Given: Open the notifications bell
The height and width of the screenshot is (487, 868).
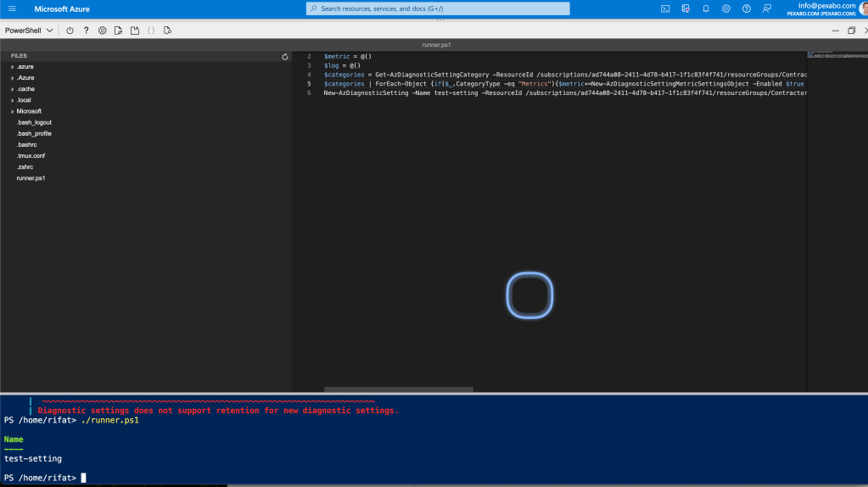Looking at the screenshot, I should tap(706, 8).
